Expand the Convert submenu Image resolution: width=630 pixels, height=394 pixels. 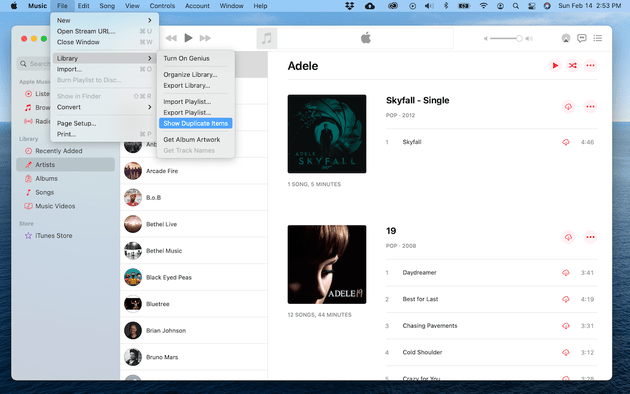pyautogui.click(x=104, y=107)
